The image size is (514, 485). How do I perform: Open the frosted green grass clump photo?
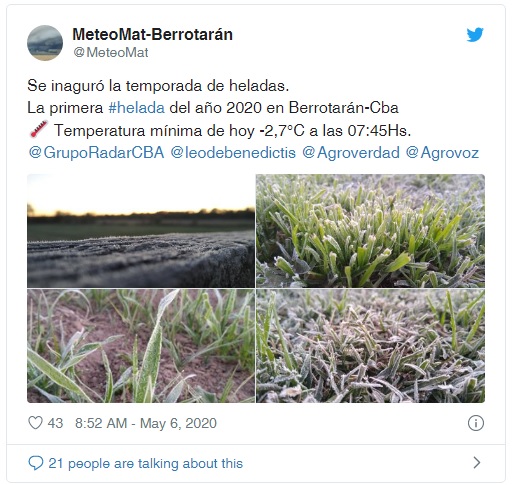tap(370, 231)
